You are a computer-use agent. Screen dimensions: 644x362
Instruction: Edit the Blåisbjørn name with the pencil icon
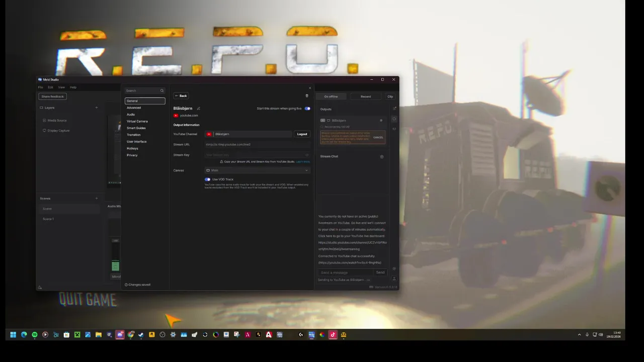[x=198, y=109]
